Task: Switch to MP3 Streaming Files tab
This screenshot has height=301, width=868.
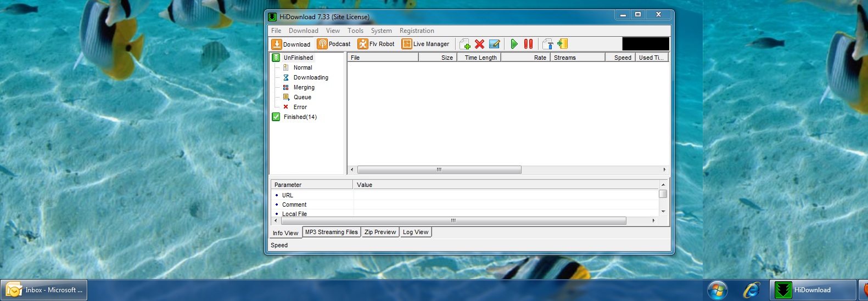Action: tap(331, 232)
